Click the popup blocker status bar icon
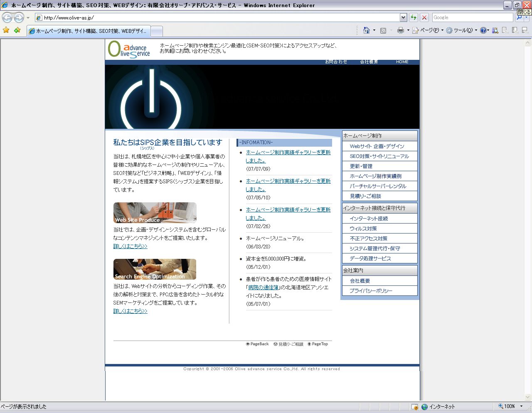Screen dimensions: 532x413 point(414,407)
